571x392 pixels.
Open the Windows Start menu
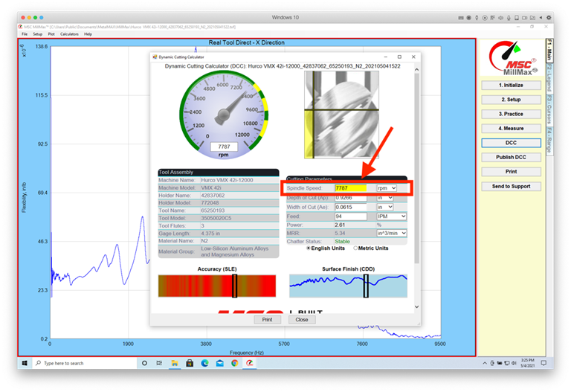click(x=25, y=363)
